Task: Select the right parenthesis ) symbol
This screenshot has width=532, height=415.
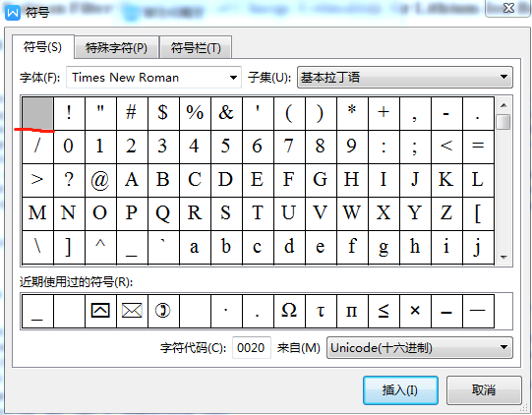Action: pos(321,113)
